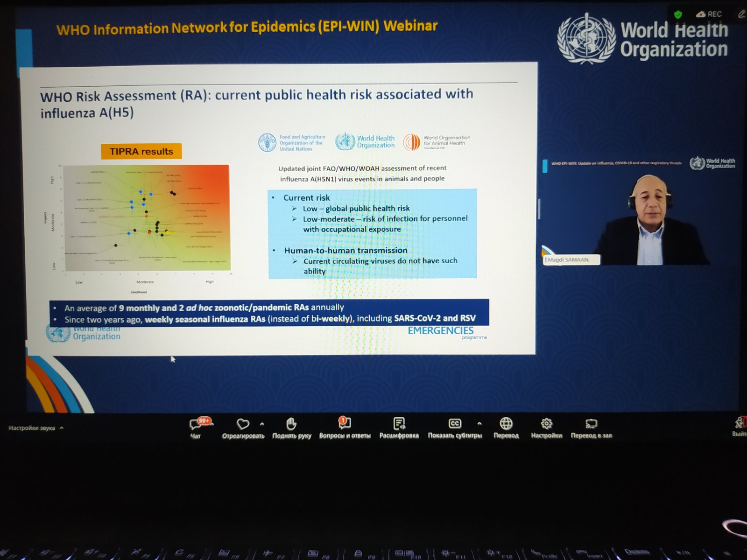Click the TIPRA risk scatter chart
747x560 pixels.
(x=147, y=217)
